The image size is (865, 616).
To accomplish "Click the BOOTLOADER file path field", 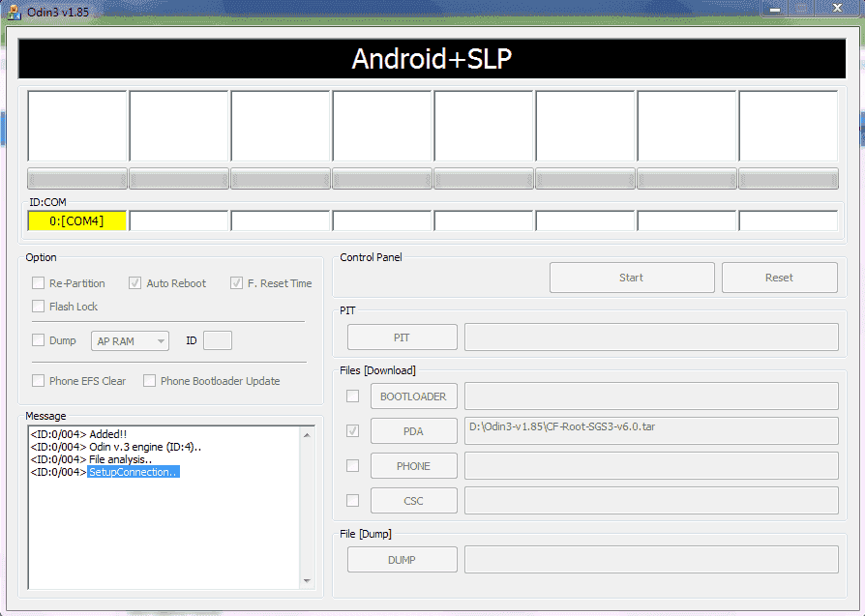I will click(x=651, y=396).
